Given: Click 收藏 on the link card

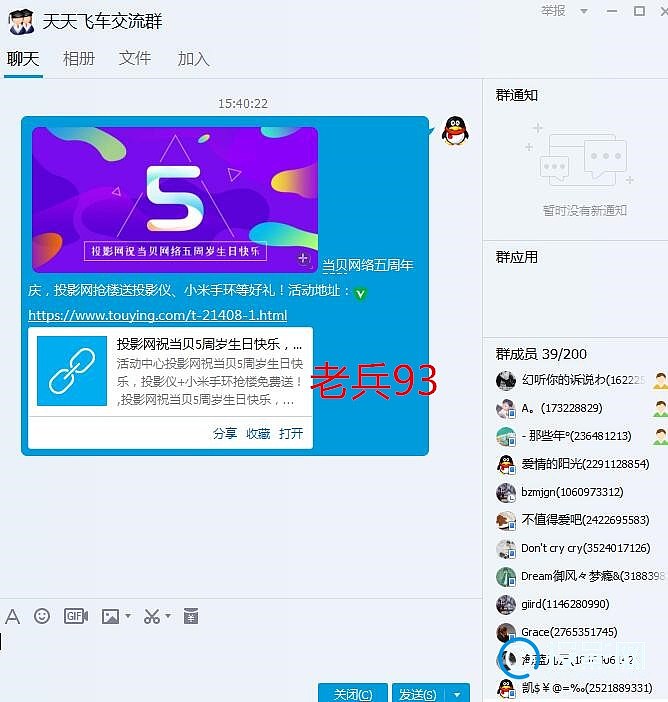Looking at the screenshot, I should [x=258, y=433].
